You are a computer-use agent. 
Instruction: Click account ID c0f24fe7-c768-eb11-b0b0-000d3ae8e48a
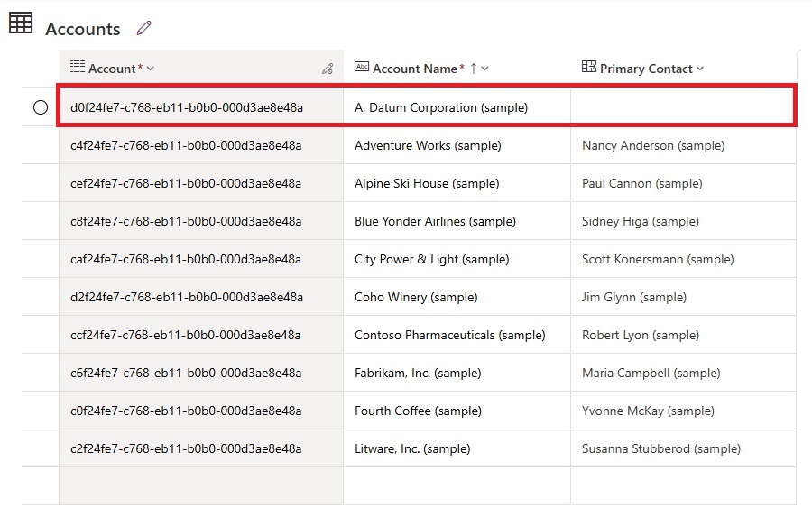(186, 411)
